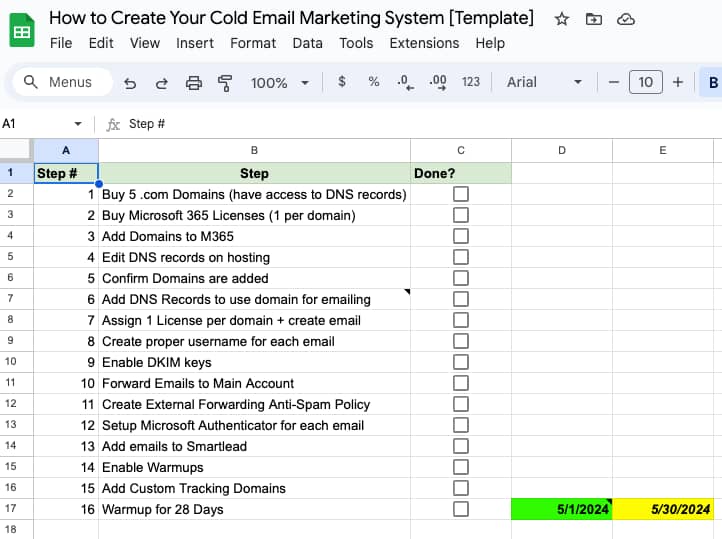Expand the A1 name box dropdown
The height and width of the screenshot is (539, 722).
pos(78,124)
